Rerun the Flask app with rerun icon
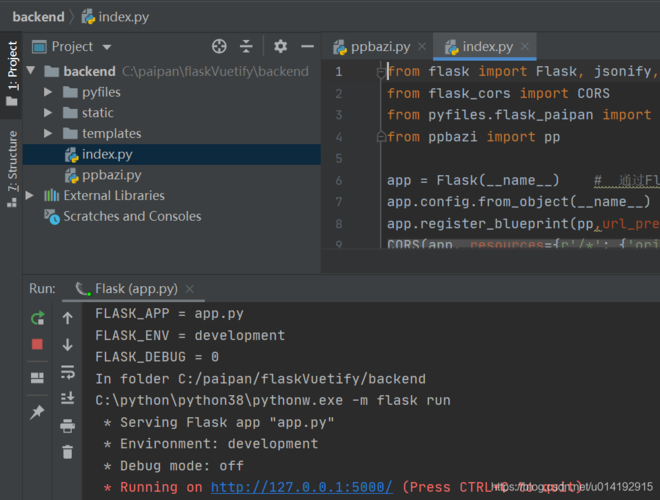This screenshot has width=660, height=500. 37,318
